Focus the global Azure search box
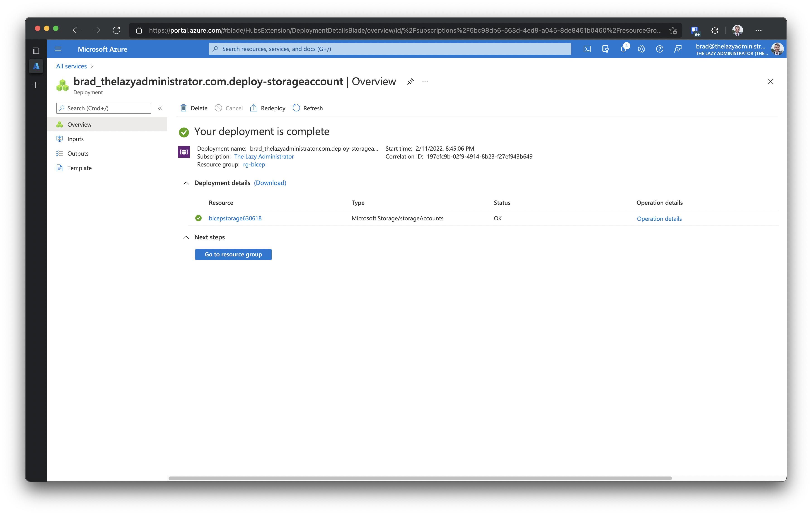This screenshot has height=515, width=812. tap(390, 49)
